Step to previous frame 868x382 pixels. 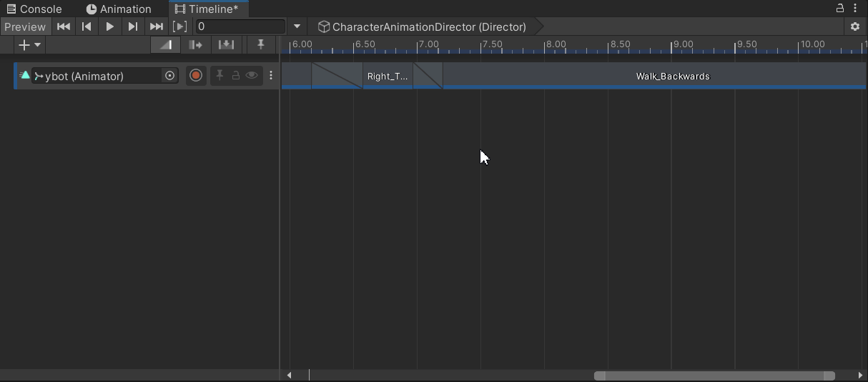tap(87, 26)
